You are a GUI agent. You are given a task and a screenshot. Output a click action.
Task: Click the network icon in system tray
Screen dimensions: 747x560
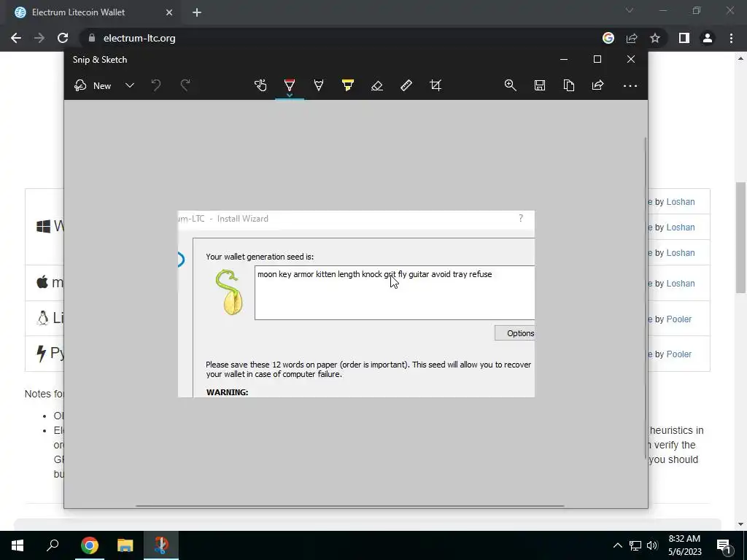(x=635, y=545)
